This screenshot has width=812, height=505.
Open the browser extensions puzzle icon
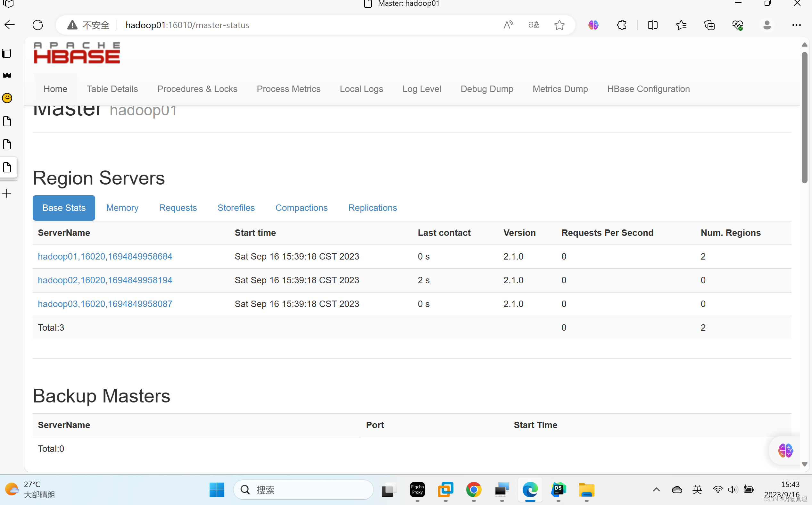click(622, 25)
